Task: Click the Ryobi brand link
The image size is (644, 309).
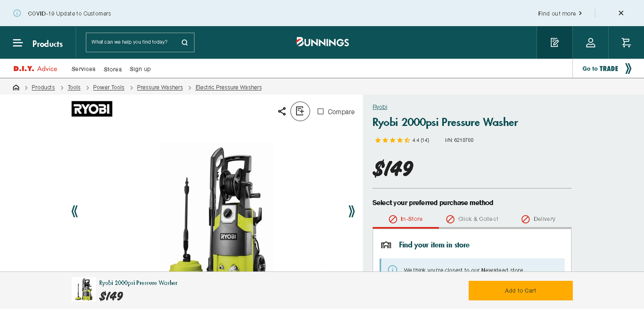Action: click(380, 107)
